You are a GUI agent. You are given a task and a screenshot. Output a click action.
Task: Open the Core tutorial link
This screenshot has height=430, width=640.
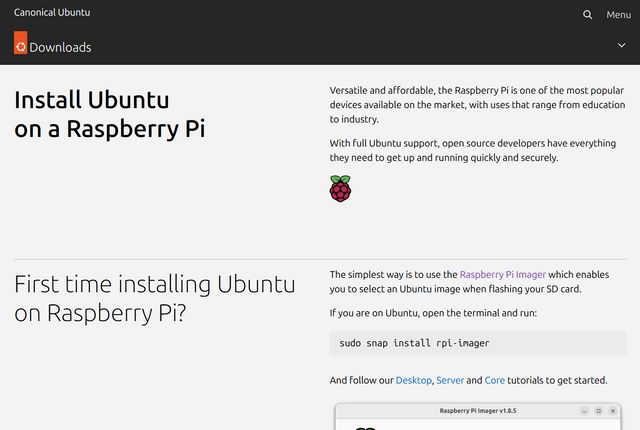[495, 380]
